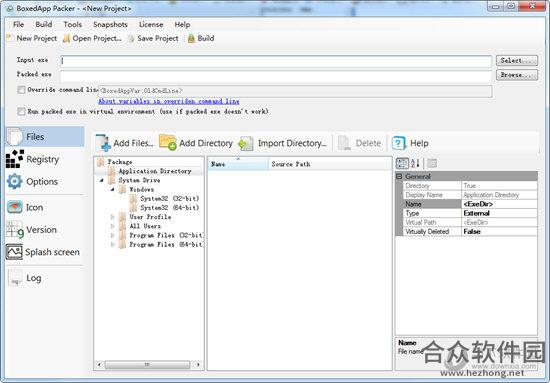The image size is (550, 383).
Task: Open the Help menu
Action: [x=182, y=24]
